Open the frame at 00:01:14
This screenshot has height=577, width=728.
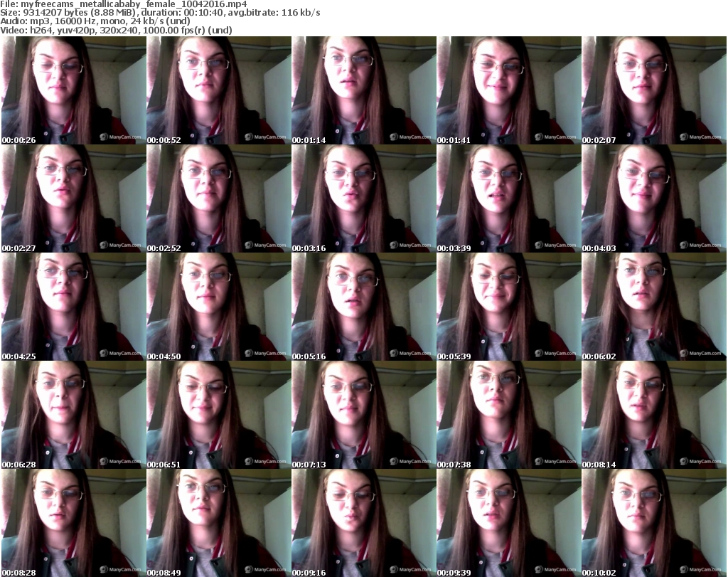[x=364, y=90]
